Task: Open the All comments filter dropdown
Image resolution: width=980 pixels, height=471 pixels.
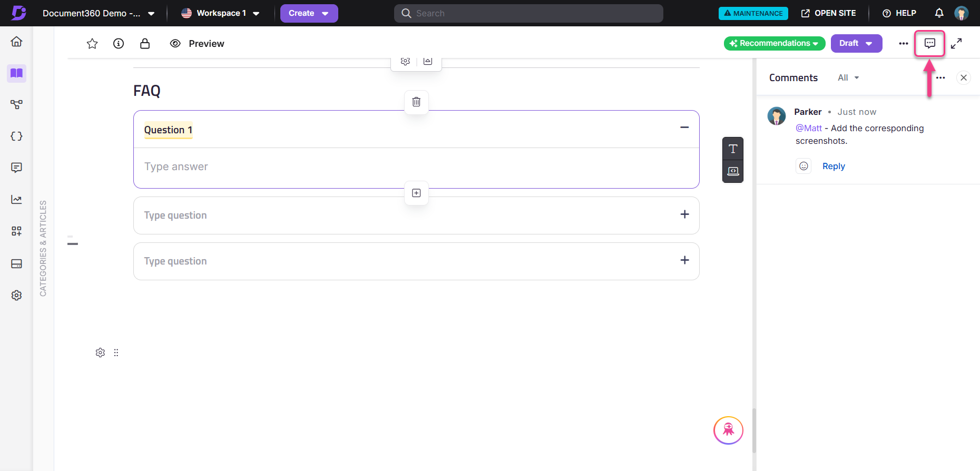Action: coord(848,77)
